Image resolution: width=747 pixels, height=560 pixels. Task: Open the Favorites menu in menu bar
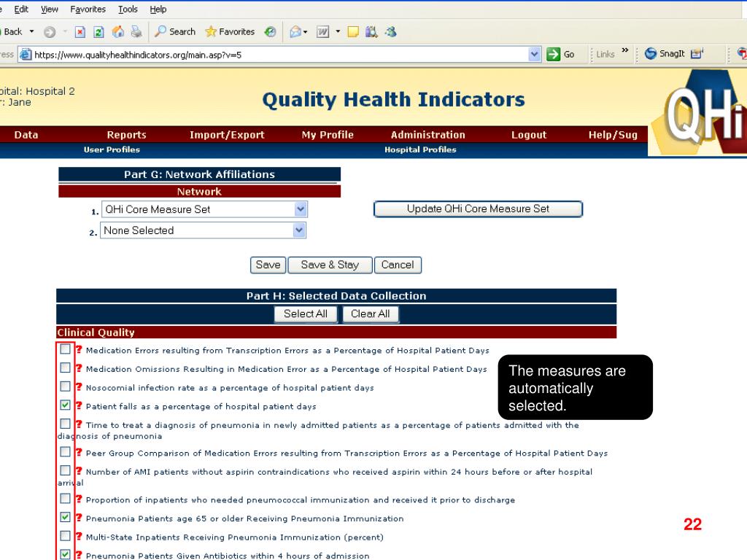coord(88,9)
